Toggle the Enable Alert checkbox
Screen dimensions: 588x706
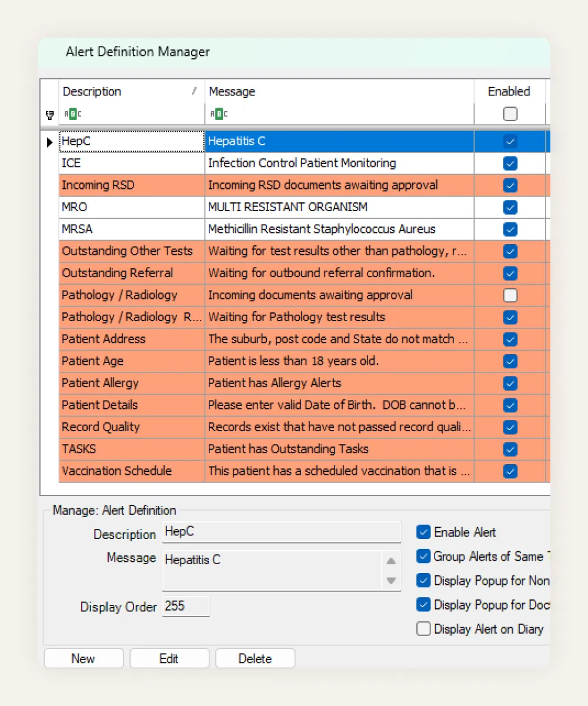[x=423, y=532]
